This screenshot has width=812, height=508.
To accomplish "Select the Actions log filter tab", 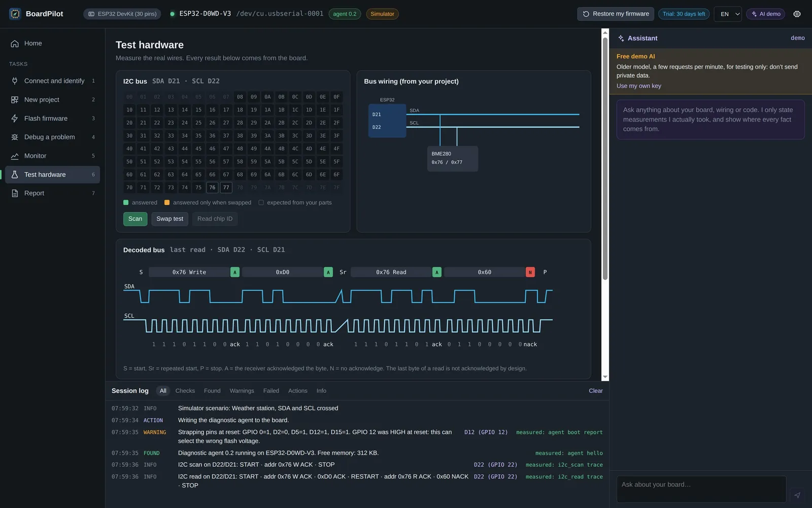I will pos(298,391).
